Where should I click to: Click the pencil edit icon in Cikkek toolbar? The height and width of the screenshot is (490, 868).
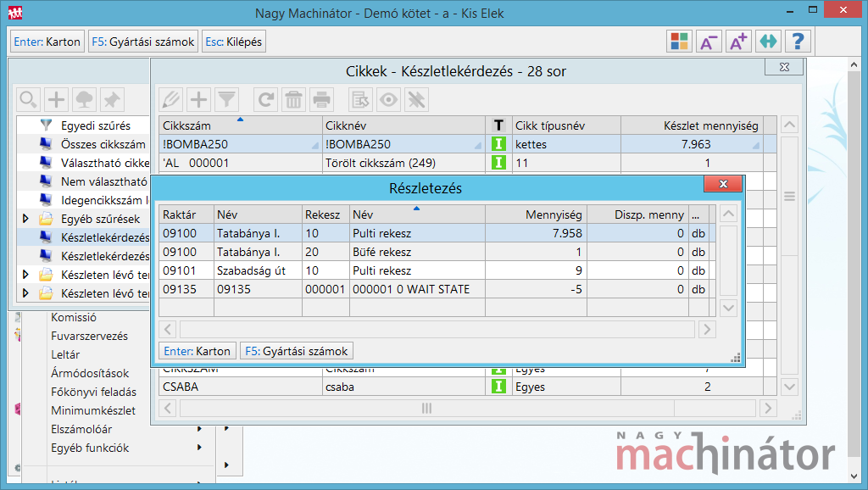171,100
